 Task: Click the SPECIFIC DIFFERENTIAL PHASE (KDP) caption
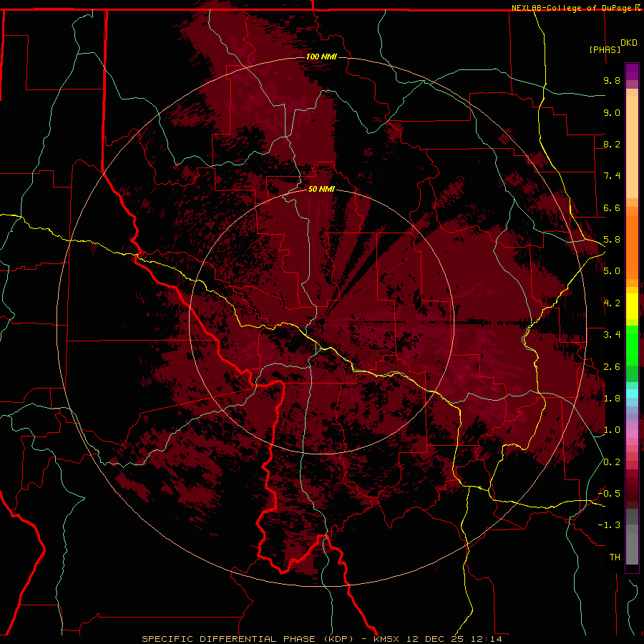[x=248, y=639]
